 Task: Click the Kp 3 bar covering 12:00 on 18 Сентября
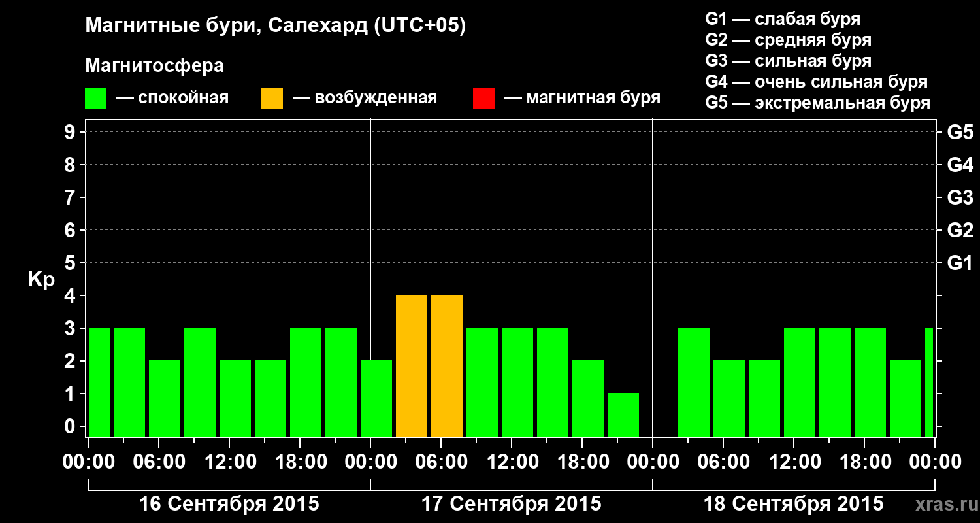tap(800, 382)
